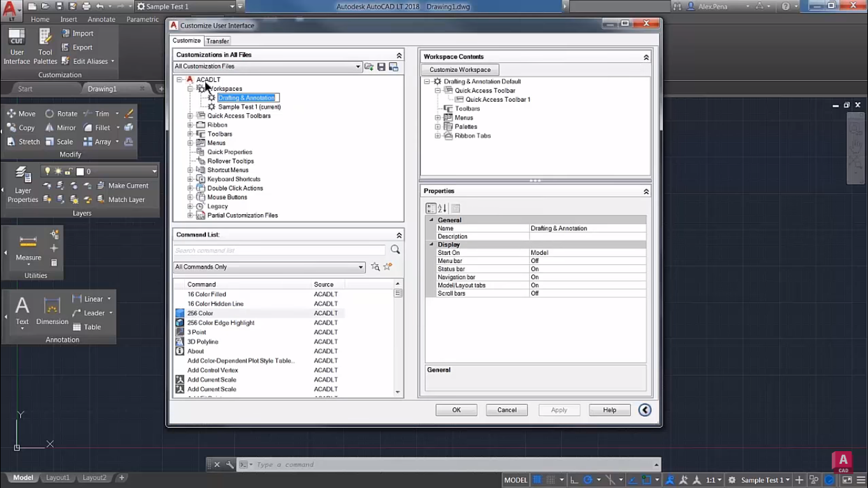Viewport: 868px width, 488px height.
Task: Click the round back arrow button in dialog
Action: coord(645,410)
